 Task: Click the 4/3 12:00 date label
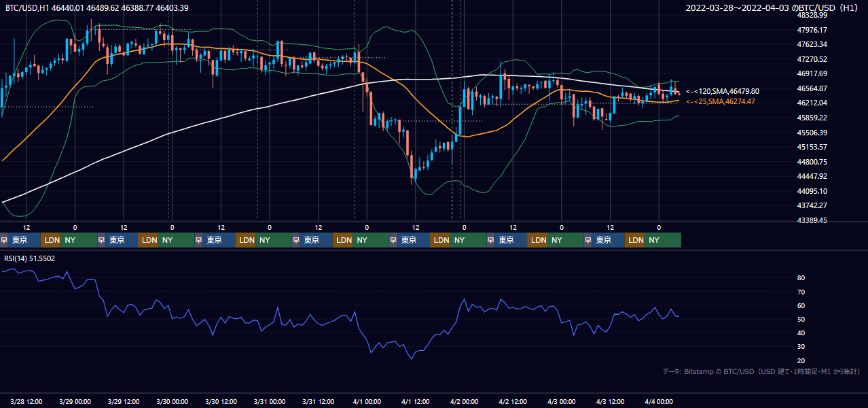pyautogui.click(x=611, y=401)
